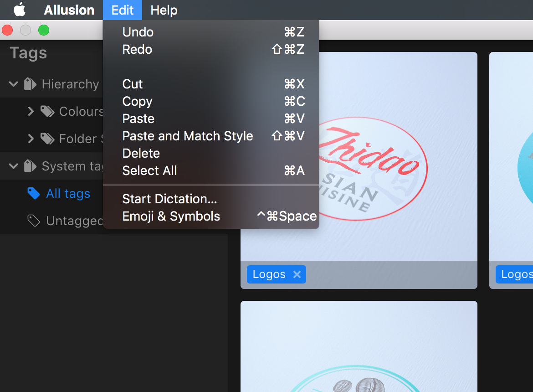The height and width of the screenshot is (392, 533).
Task: Choose Start Dictation from the menu
Action: point(169,199)
